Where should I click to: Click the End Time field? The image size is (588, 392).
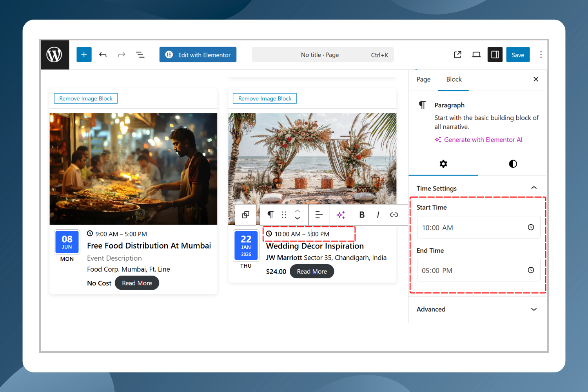(x=478, y=270)
